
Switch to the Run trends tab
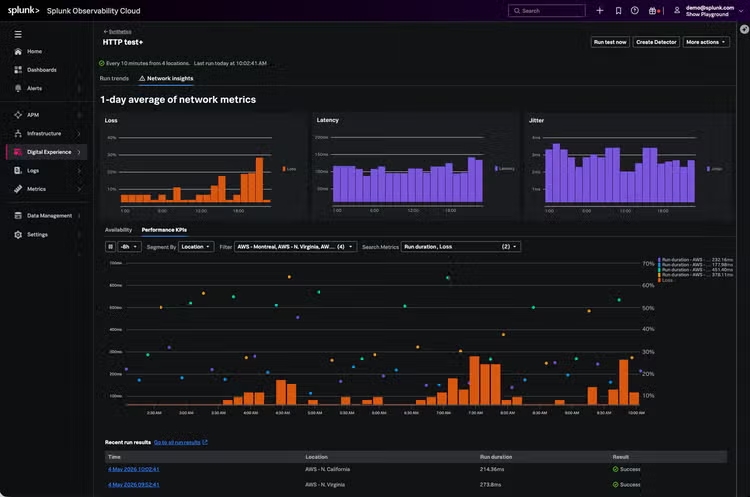click(114, 78)
